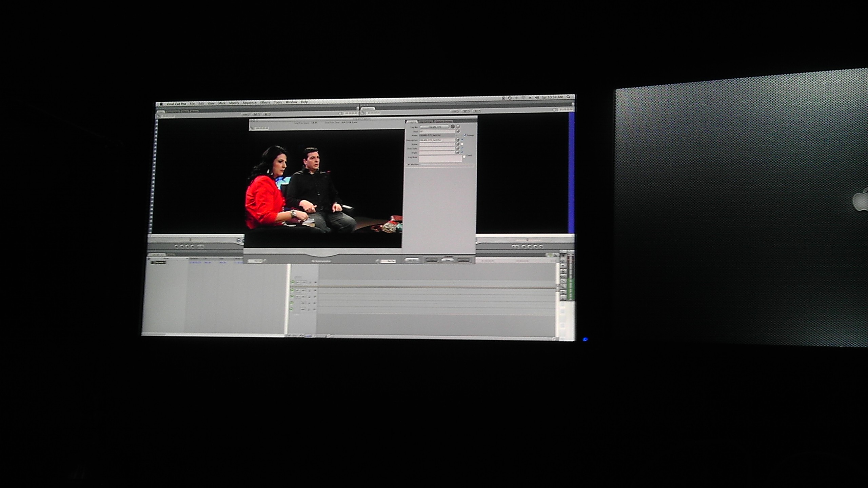Screen dimensions: 868x488
Task: Switch to the Clip Settings tab
Action: [x=426, y=122]
